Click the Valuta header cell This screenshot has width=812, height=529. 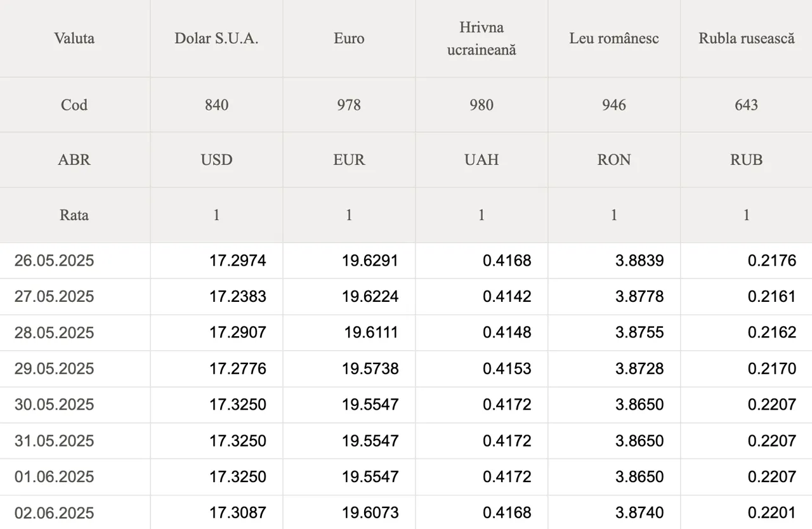[75, 38]
